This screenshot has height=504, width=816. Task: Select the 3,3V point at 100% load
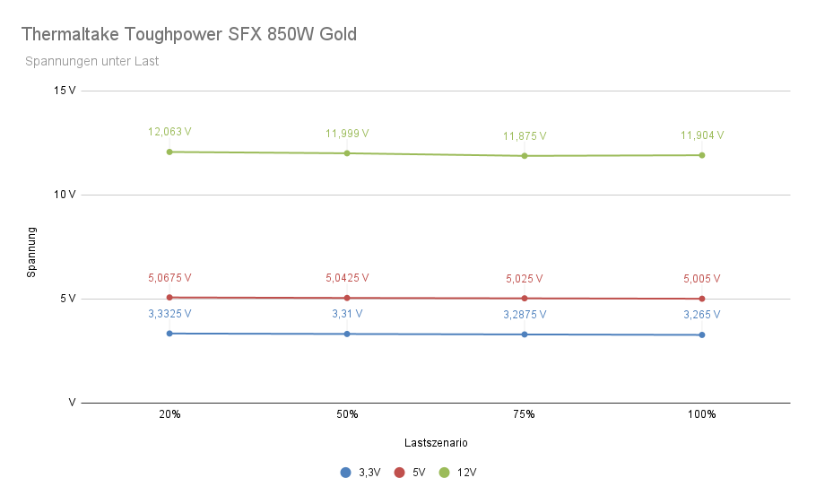[x=702, y=335]
